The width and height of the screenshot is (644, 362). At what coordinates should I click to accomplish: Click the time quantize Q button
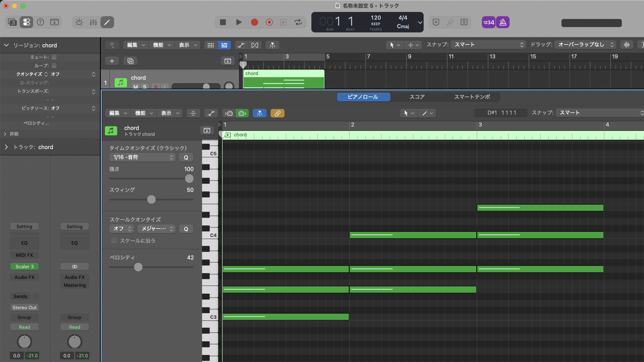tap(186, 157)
